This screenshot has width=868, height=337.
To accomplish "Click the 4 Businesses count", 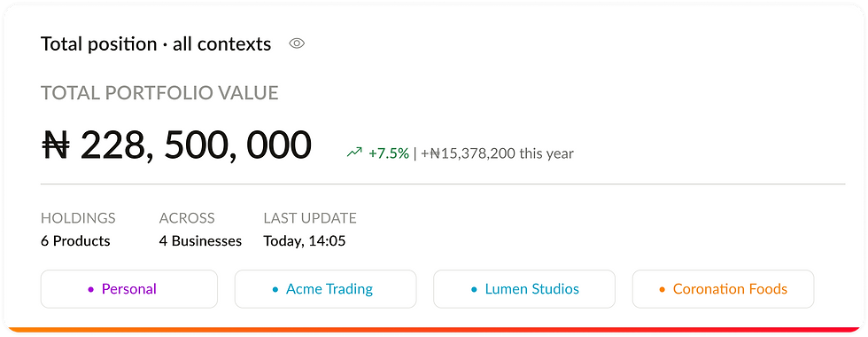I will 200,241.
